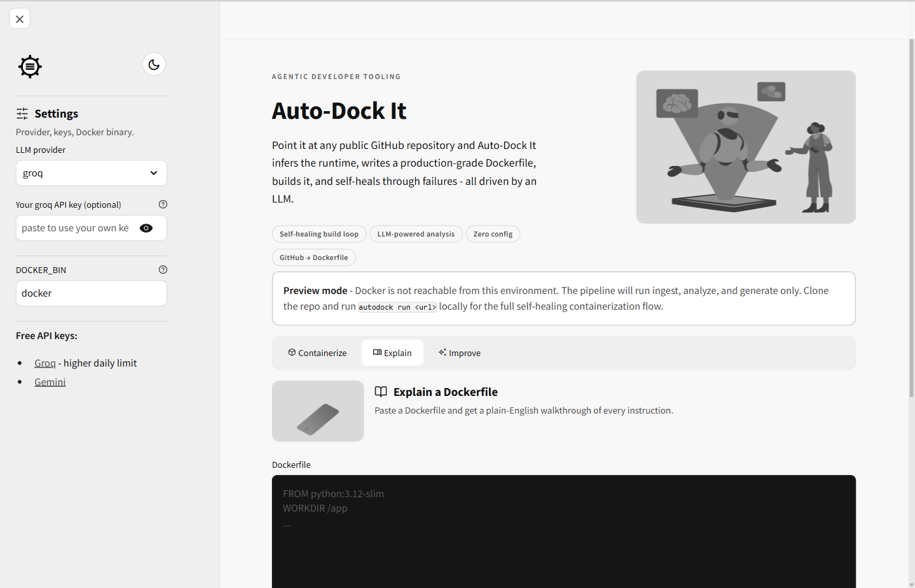The height and width of the screenshot is (588, 915).
Task: Toggle dark mode with the moon icon
Action: pyautogui.click(x=154, y=64)
